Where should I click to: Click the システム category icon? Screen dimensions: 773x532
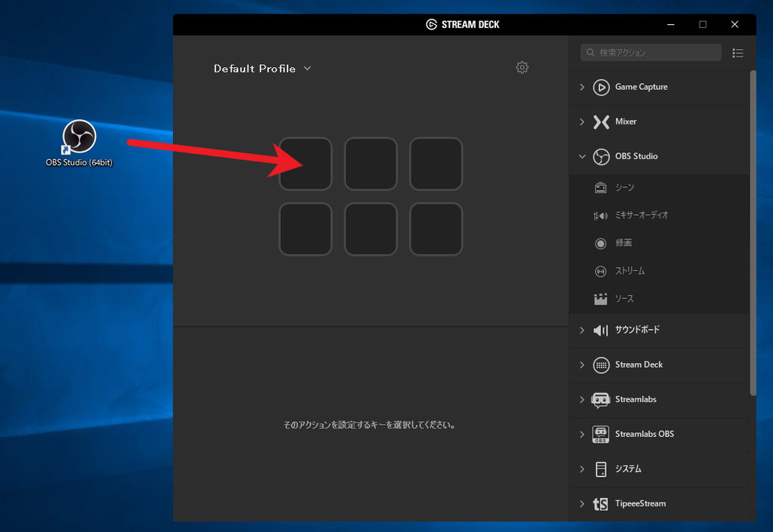pos(601,469)
